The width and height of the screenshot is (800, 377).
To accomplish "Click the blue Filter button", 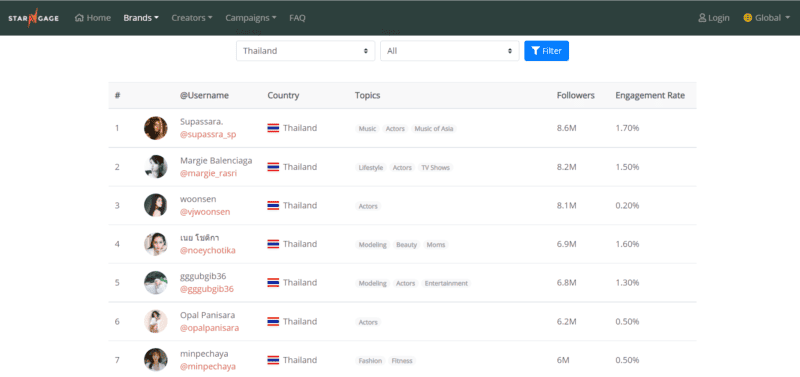I will coord(546,51).
